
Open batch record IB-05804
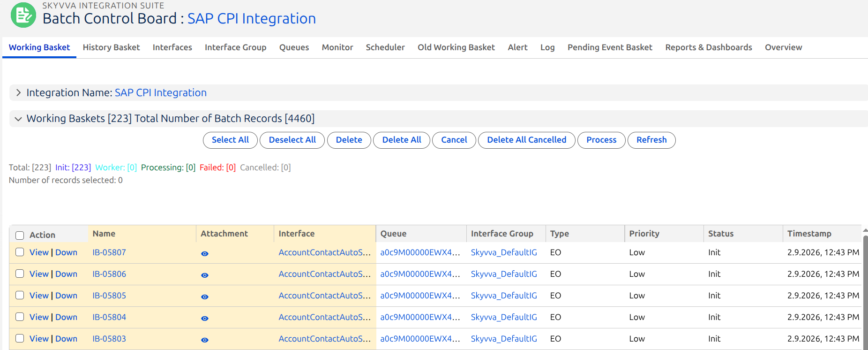coord(109,317)
